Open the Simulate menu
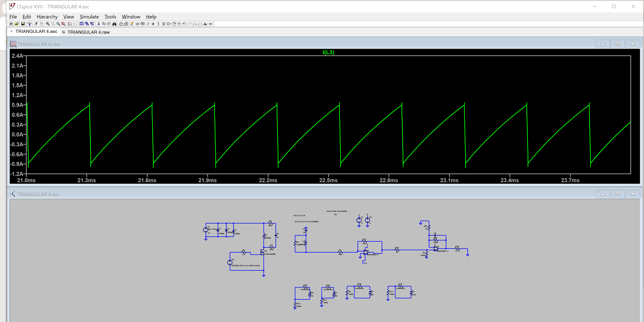 pyautogui.click(x=89, y=17)
